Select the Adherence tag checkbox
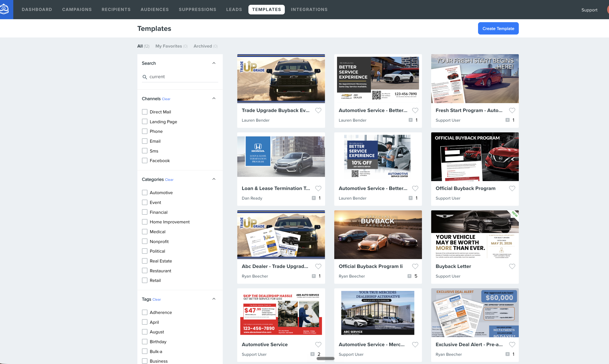 click(145, 312)
